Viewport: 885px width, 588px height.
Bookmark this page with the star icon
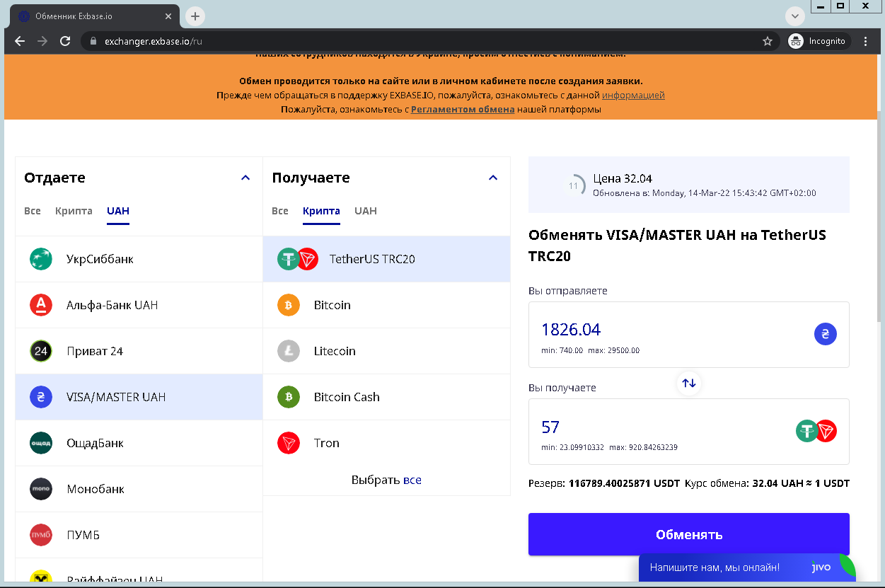click(x=768, y=41)
